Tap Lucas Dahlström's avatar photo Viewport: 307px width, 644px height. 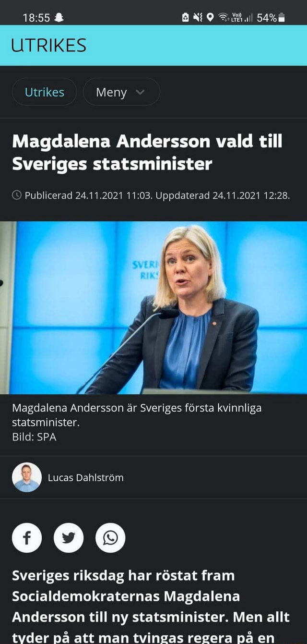click(27, 477)
